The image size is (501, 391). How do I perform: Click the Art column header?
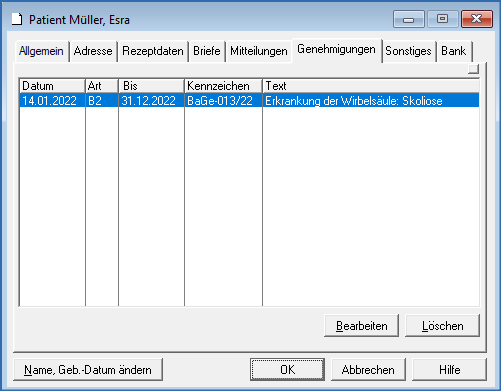102,86
